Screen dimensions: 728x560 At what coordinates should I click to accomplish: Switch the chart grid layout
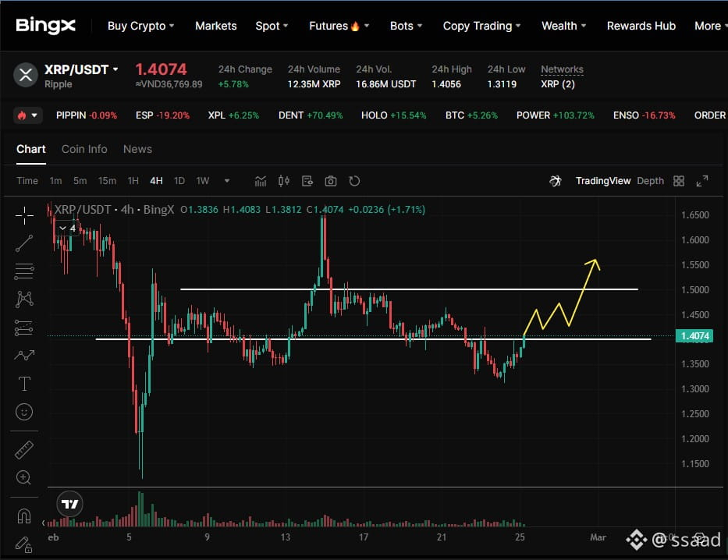[679, 181]
